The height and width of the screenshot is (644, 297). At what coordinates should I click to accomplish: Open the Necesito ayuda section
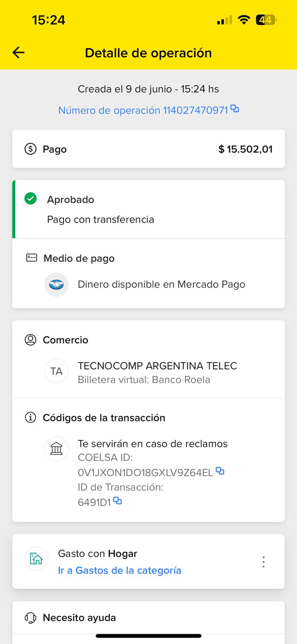(79, 617)
